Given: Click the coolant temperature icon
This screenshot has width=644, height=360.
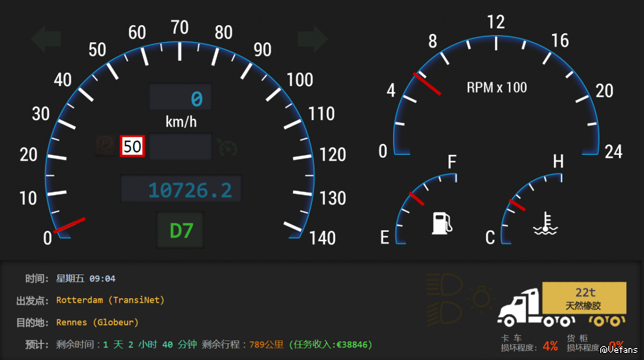Looking at the screenshot, I should [545, 225].
